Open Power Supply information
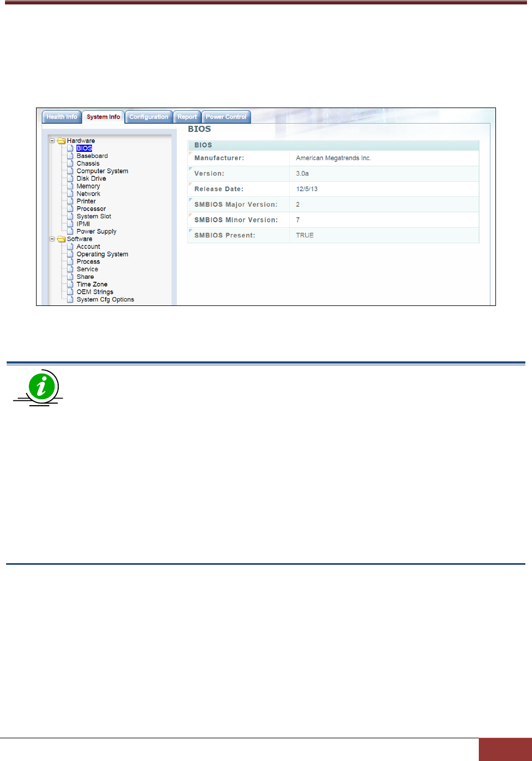 [x=96, y=232]
